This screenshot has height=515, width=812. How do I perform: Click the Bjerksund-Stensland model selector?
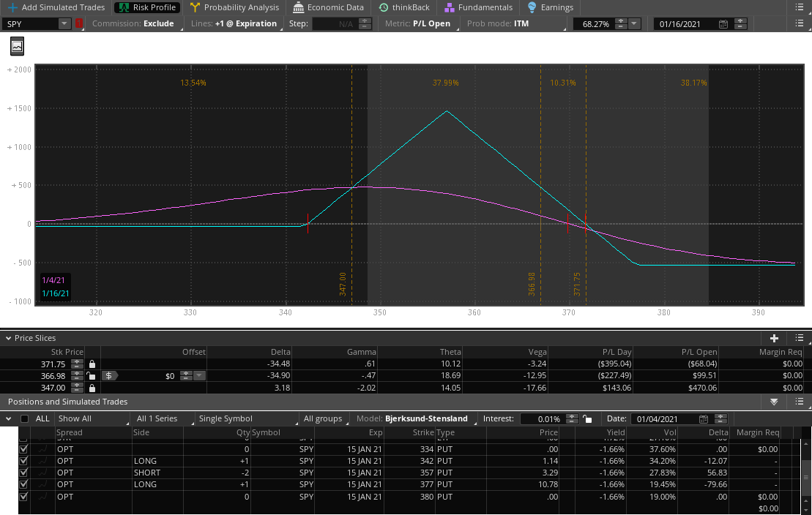425,419
